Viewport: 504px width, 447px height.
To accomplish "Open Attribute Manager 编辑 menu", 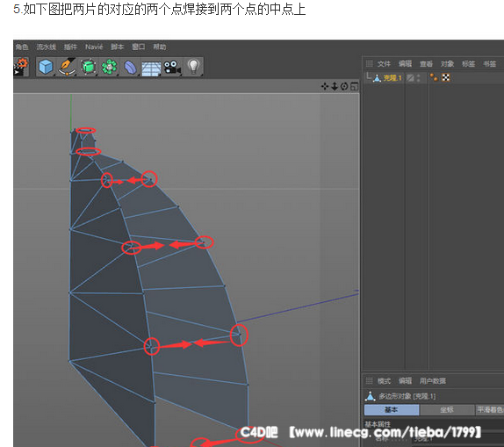I will point(405,381).
